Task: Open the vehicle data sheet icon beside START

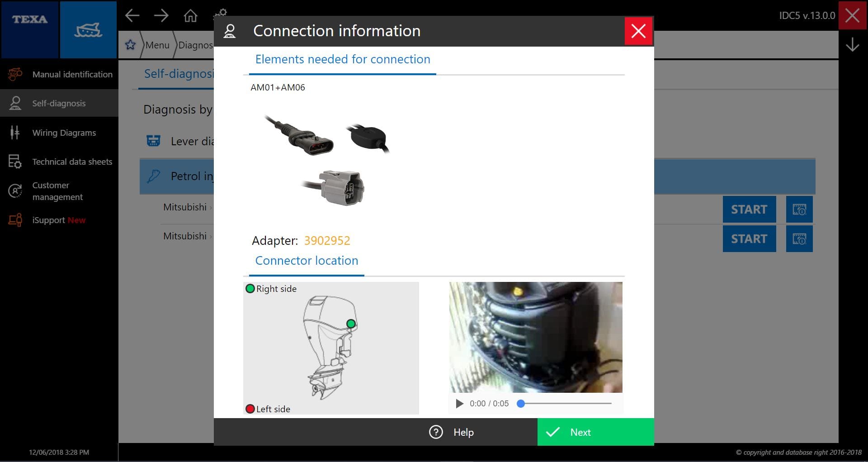Action: pyautogui.click(x=799, y=210)
